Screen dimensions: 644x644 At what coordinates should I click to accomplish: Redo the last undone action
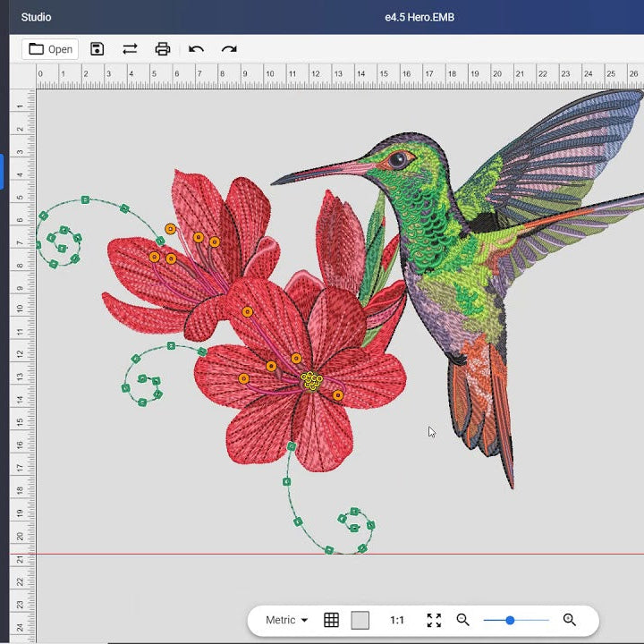click(229, 49)
